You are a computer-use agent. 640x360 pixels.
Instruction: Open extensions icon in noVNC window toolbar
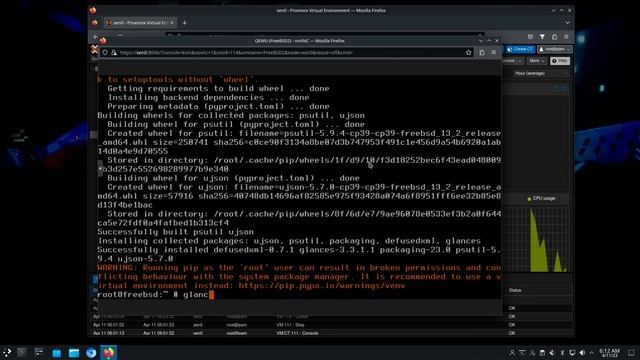482,52
